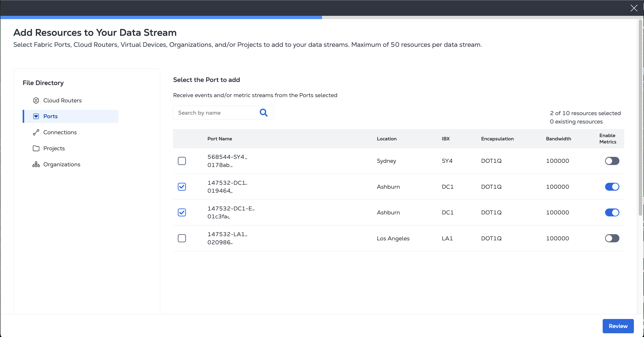Enable metrics for the Sydney SY4 port

tap(612, 161)
